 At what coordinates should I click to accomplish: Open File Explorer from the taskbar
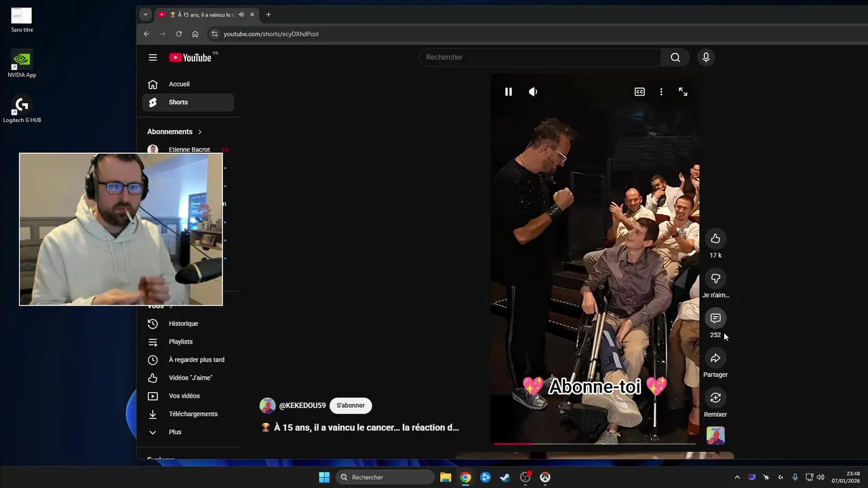446,477
